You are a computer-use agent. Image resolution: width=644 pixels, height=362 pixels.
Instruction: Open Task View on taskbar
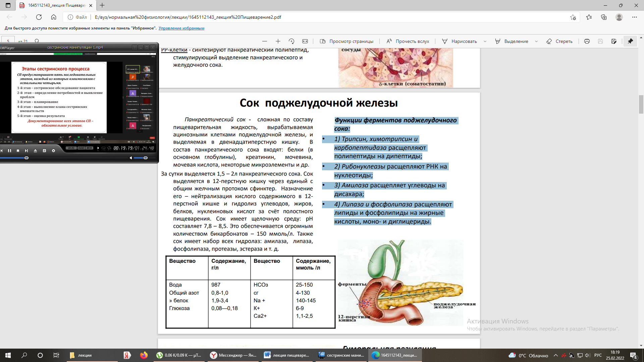click(56, 355)
